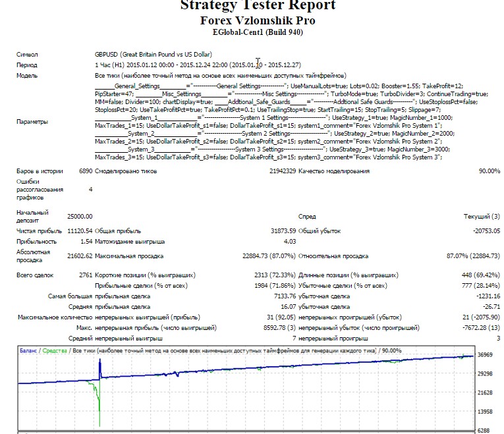Click the 'Strategy Tester Report' heading
The height and width of the screenshot is (434, 504).
tap(258, 5)
